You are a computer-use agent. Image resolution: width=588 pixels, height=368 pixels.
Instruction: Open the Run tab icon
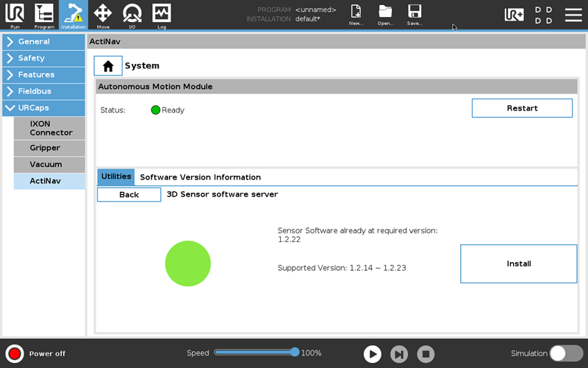coord(15,15)
